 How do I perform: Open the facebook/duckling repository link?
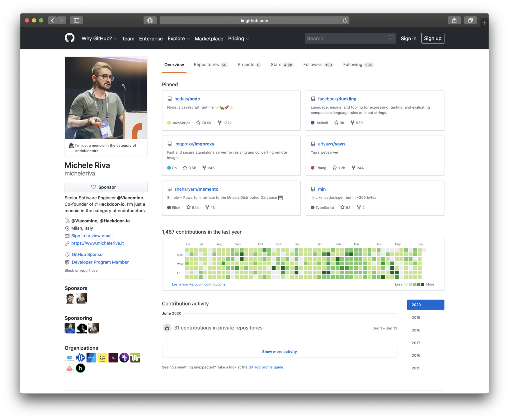[x=337, y=99]
